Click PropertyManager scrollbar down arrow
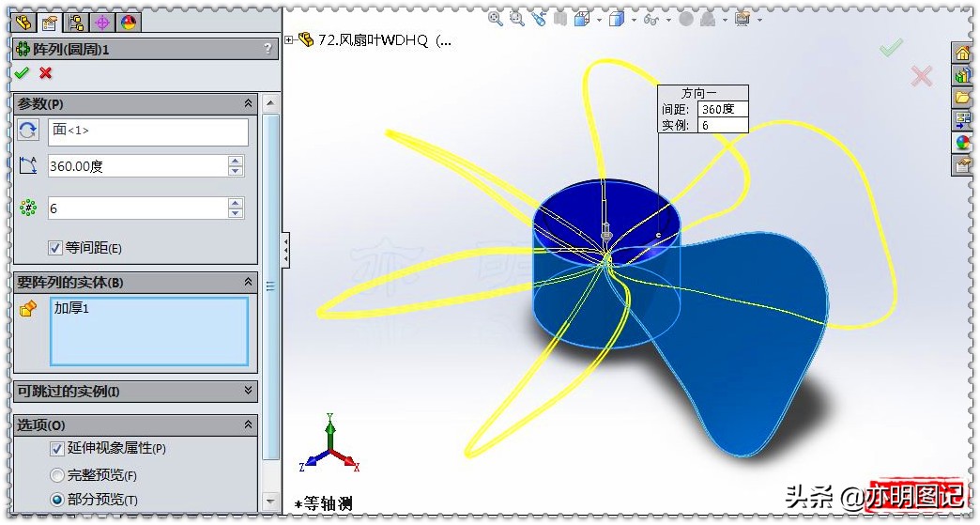The image size is (980, 525). (270, 501)
